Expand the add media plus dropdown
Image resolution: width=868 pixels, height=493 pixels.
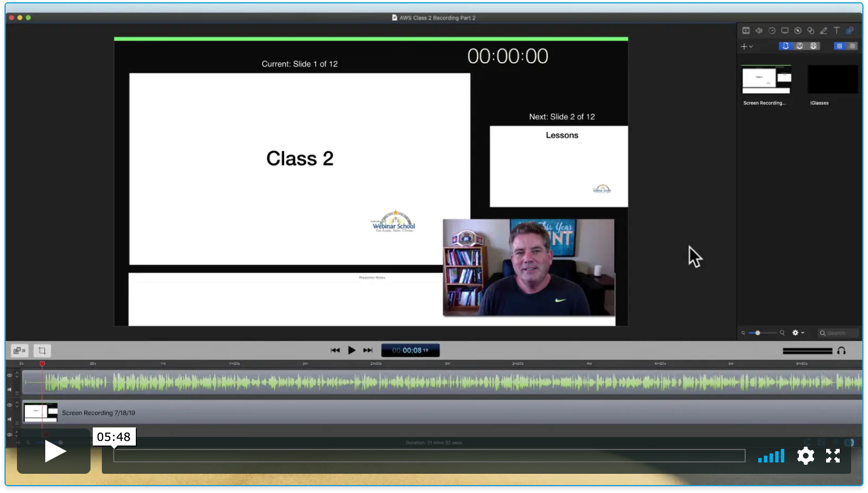point(746,46)
